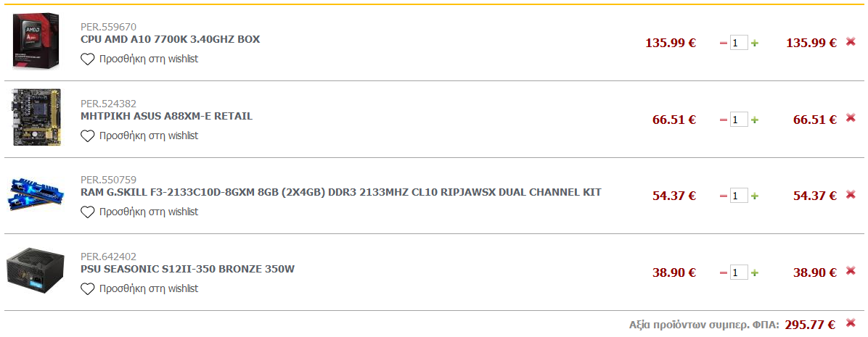Click heart icon to wishlist AMD CPU
Image resolution: width=868 pixels, height=337 pixels.
[88, 59]
